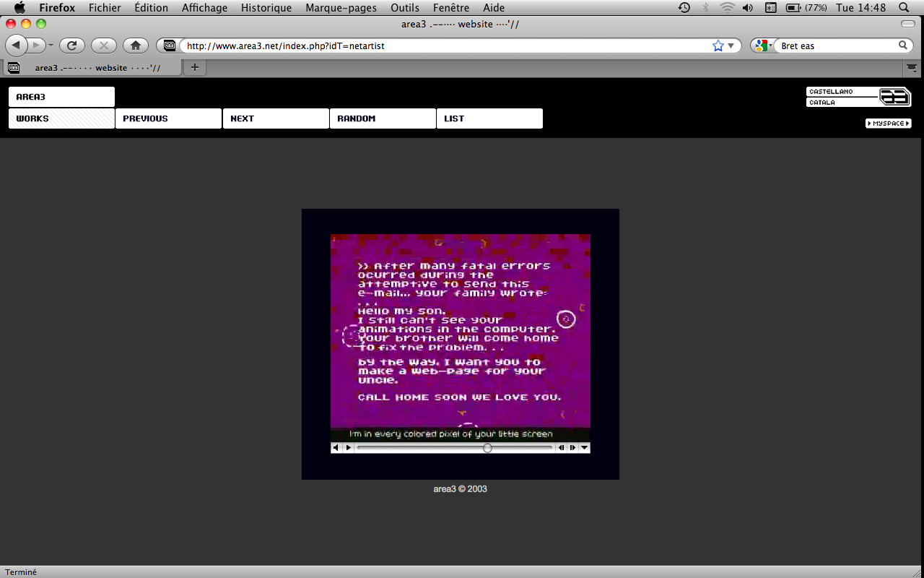Open the Firefox application menu

[57, 8]
